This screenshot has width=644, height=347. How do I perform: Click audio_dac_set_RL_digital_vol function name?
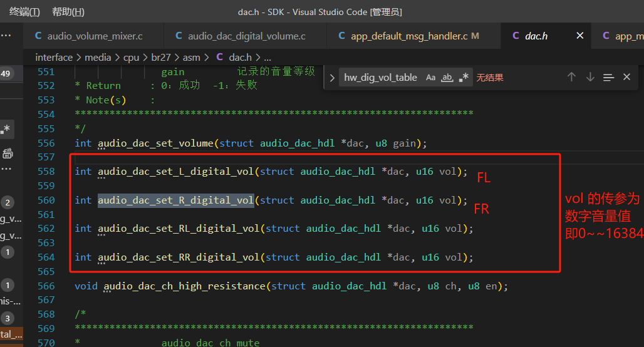click(x=179, y=229)
